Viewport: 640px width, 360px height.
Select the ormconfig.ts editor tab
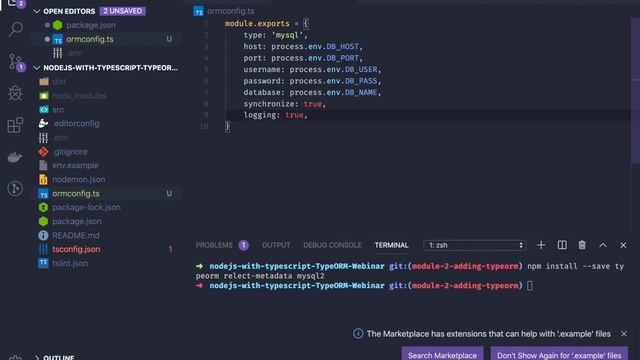point(224,11)
